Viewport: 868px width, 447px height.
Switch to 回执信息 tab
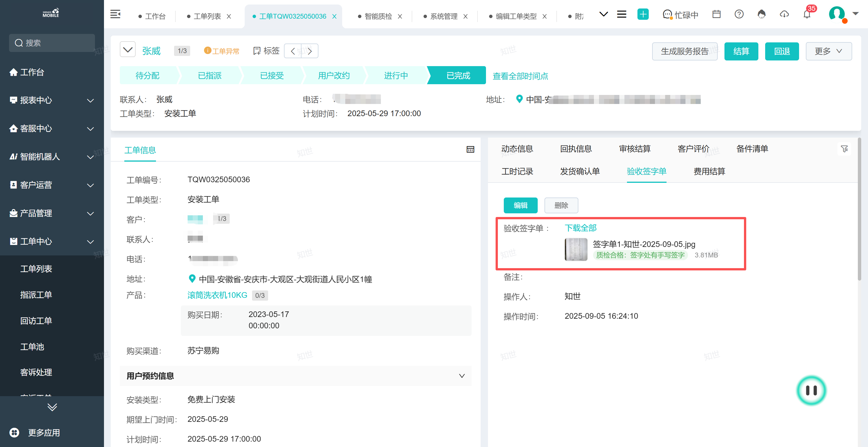576,149
